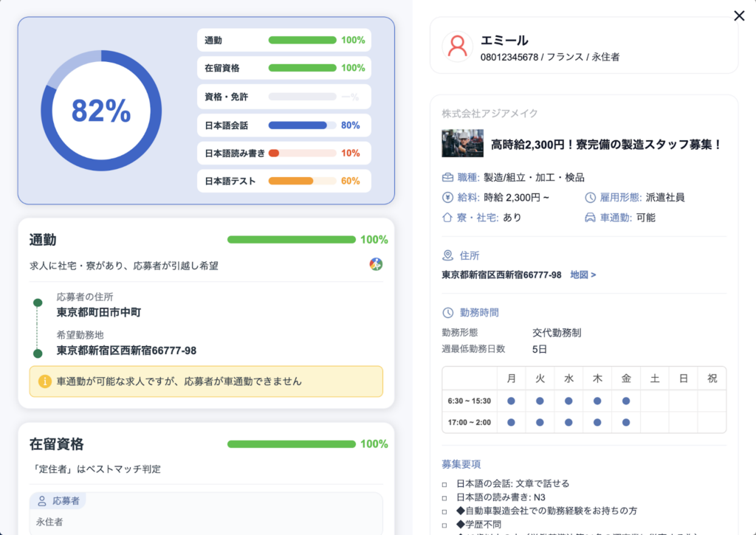Click the address location pin icon
The image size is (756, 535).
[x=447, y=255]
